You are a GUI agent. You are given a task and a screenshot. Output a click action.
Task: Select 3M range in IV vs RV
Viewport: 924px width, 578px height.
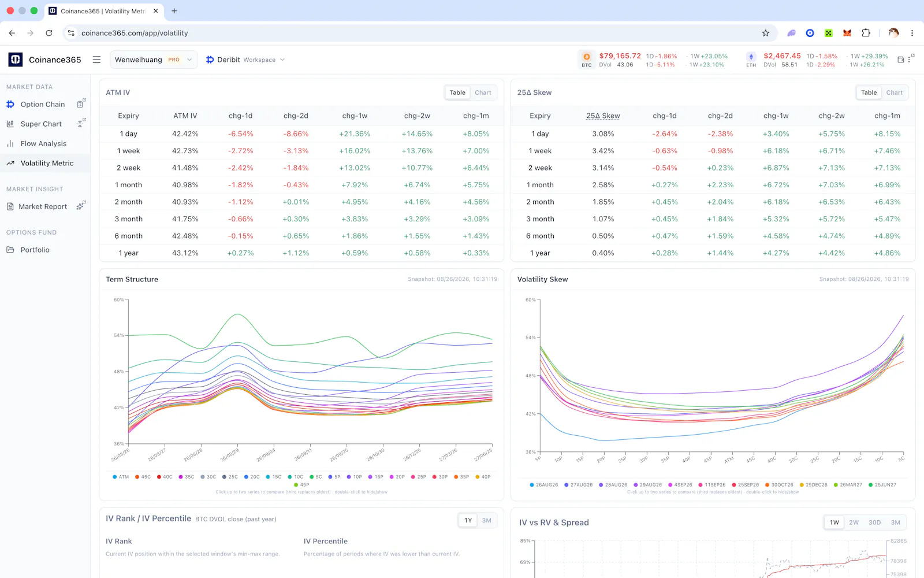(895, 523)
